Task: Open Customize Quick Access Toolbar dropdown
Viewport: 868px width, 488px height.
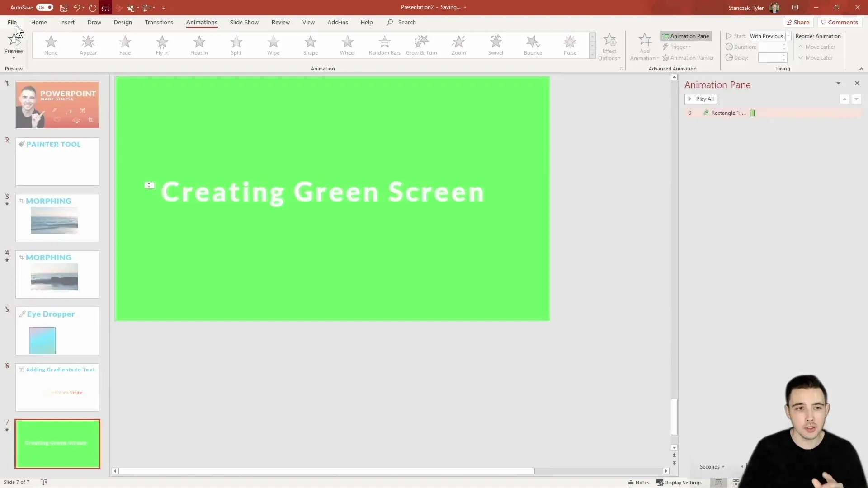Action: pos(163,8)
